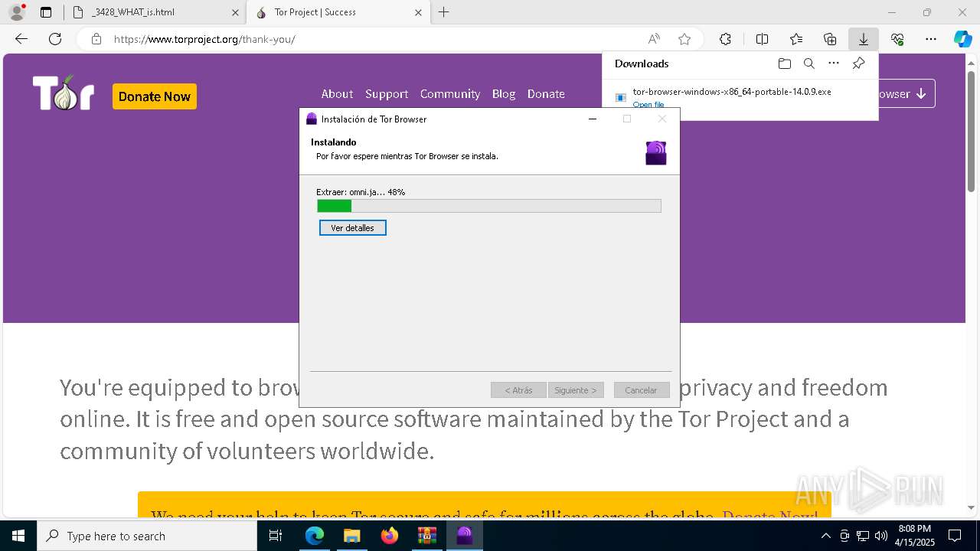
Task: Refresh the page
Action: (x=55, y=39)
